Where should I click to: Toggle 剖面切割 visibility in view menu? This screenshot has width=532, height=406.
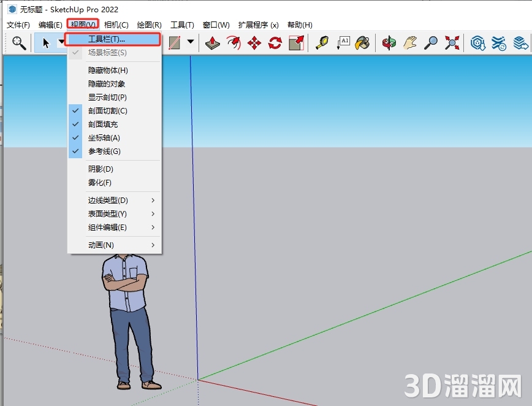click(x=107, y=110)
